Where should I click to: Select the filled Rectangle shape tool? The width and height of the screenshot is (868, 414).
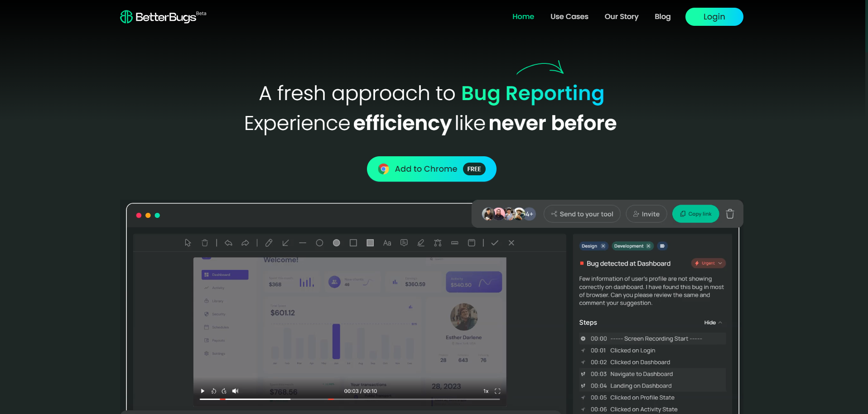(x=370, y=243)
